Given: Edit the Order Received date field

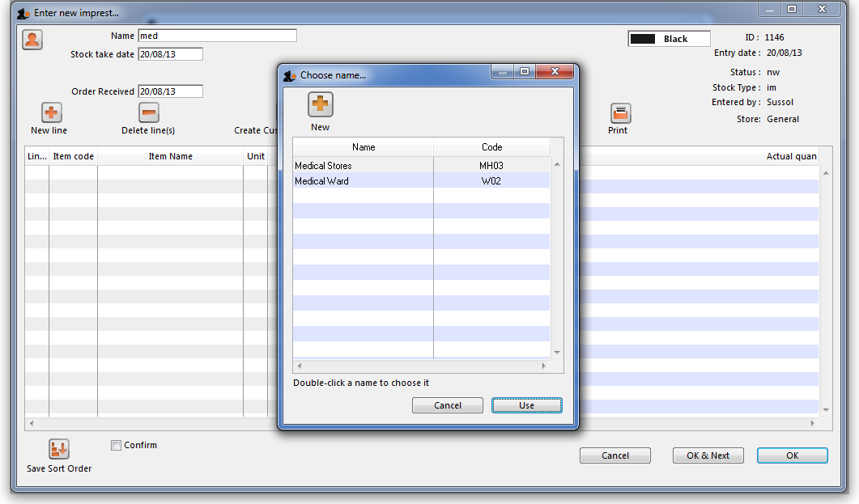Looking at the screenshot, I should coord(170,91).
